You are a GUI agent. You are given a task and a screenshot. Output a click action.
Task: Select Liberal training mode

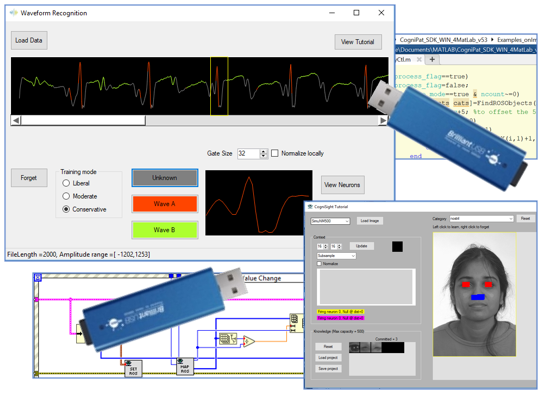point(66,183)
